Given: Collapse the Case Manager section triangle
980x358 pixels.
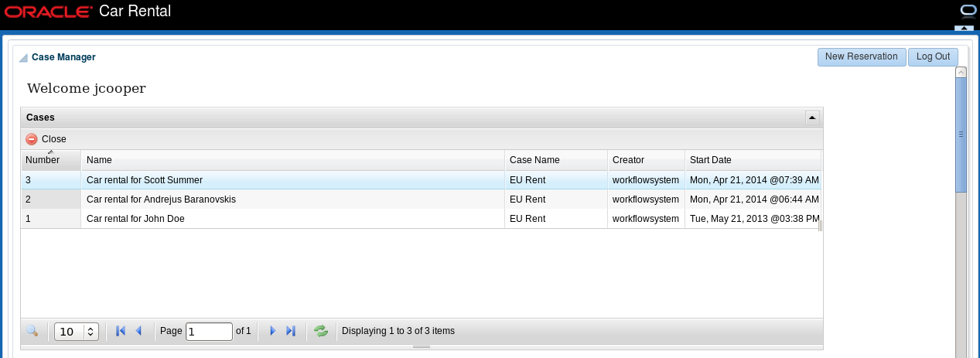Looking at the screenshot, I should [x=23, y=58].
